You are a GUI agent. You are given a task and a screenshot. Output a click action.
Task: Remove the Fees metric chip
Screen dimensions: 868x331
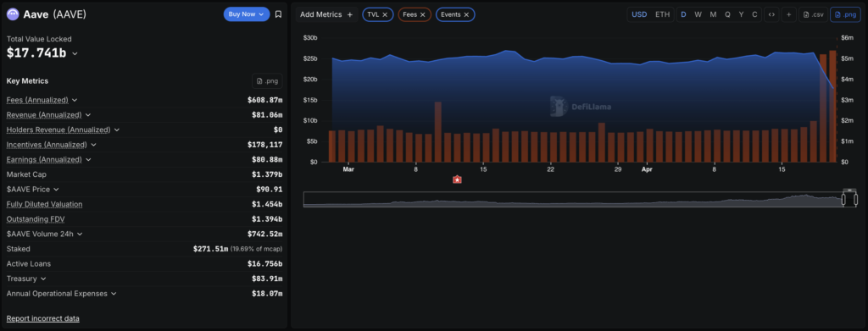click(423, 15)
